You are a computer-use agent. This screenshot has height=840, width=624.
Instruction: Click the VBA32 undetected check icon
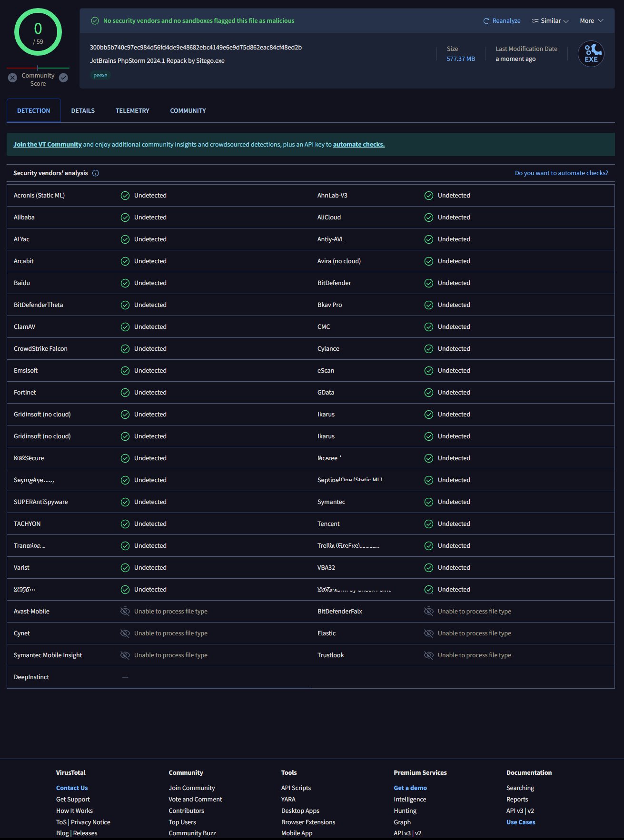429,568
